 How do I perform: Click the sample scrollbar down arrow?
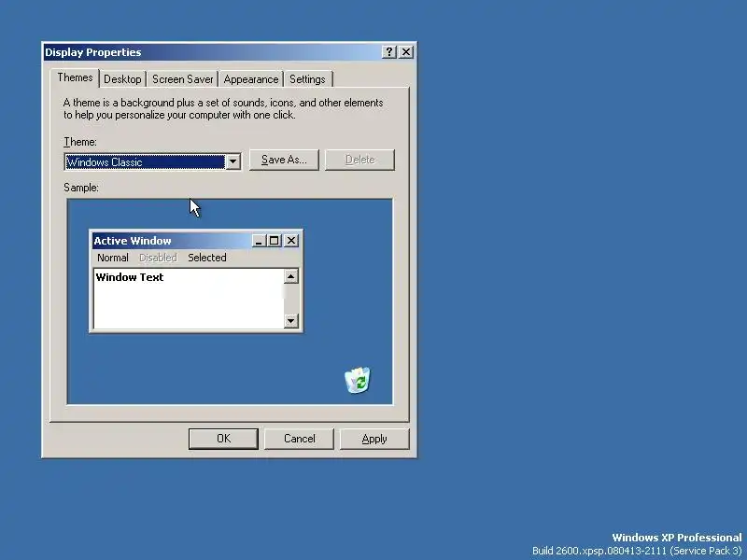point(290,321)
